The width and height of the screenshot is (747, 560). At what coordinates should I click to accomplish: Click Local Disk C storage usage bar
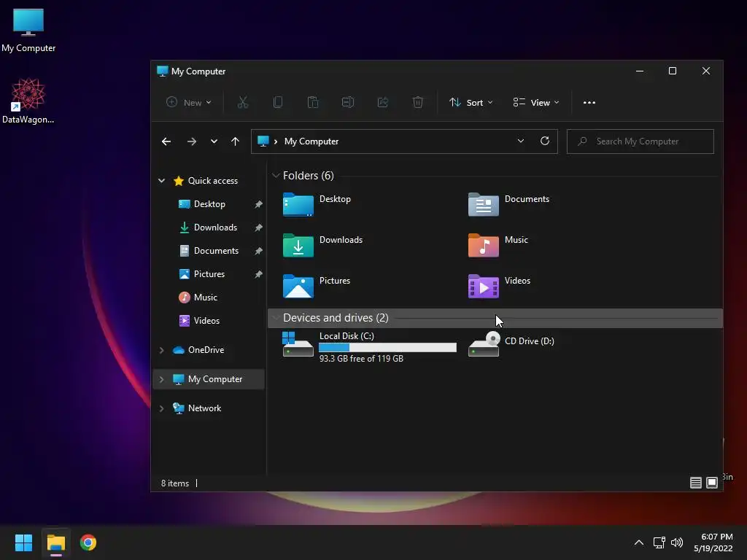pyautogui.click(x=387, y=348)
